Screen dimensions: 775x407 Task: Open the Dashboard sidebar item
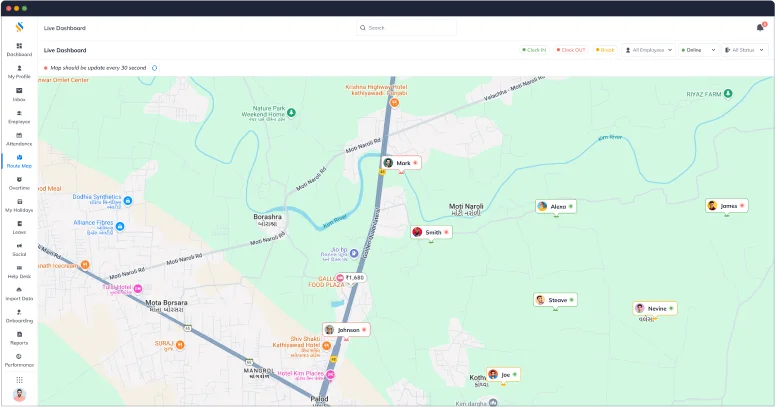pos(19,49)
